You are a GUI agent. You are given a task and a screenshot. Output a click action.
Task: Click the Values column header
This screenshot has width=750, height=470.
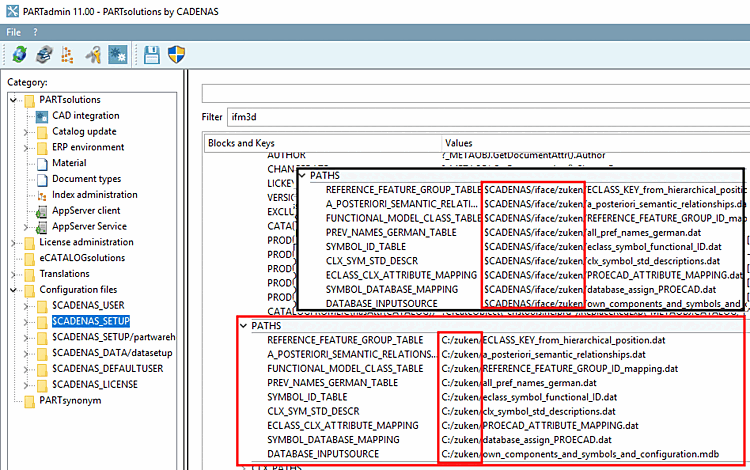(x=459, y=143)
